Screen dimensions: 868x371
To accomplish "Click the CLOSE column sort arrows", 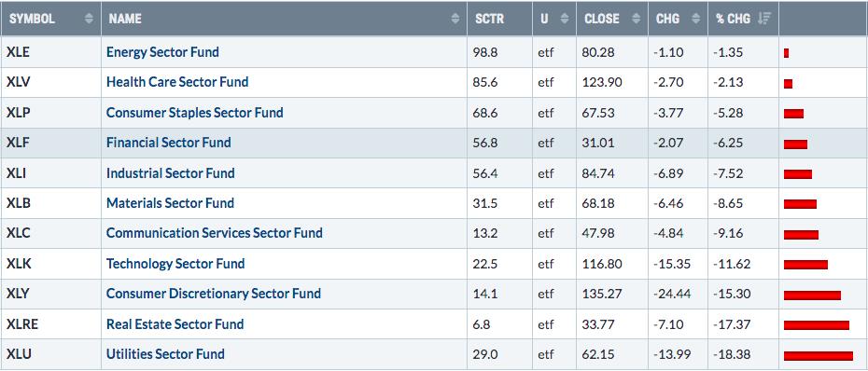I will click(x=636, y=19).
